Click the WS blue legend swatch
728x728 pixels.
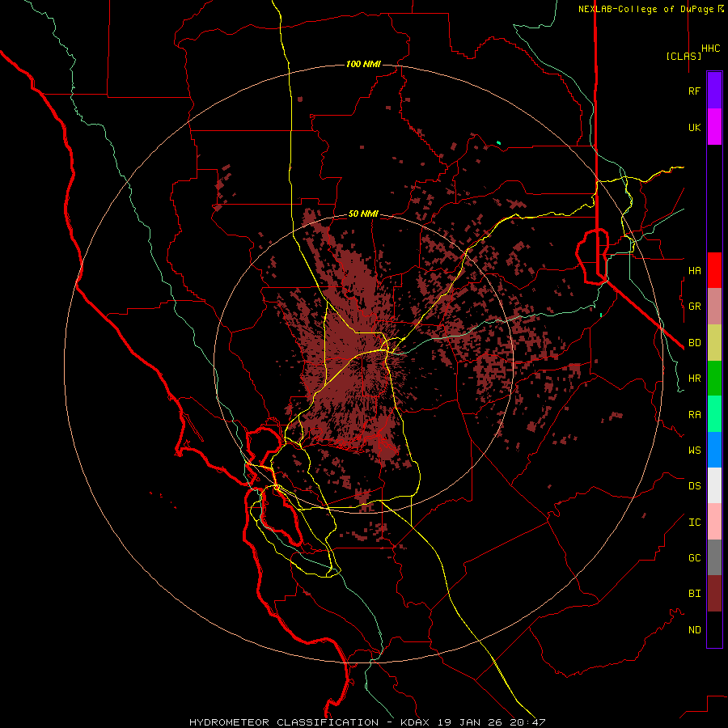tap(714, 450)
